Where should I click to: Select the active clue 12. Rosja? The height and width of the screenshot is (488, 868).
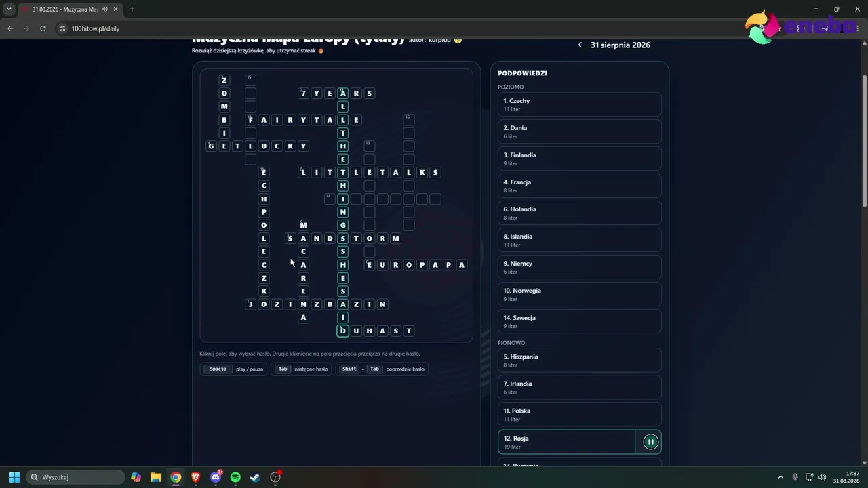coord(567,442)
